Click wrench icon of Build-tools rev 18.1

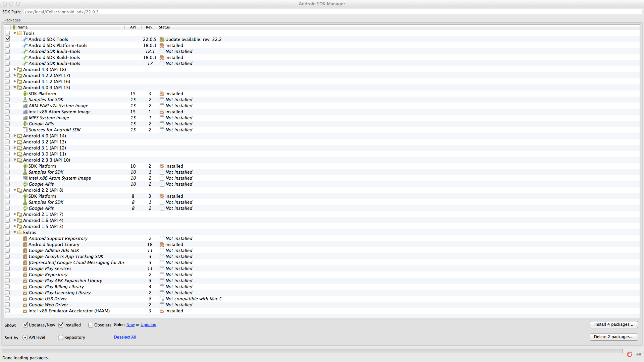(x=25, y=51)
